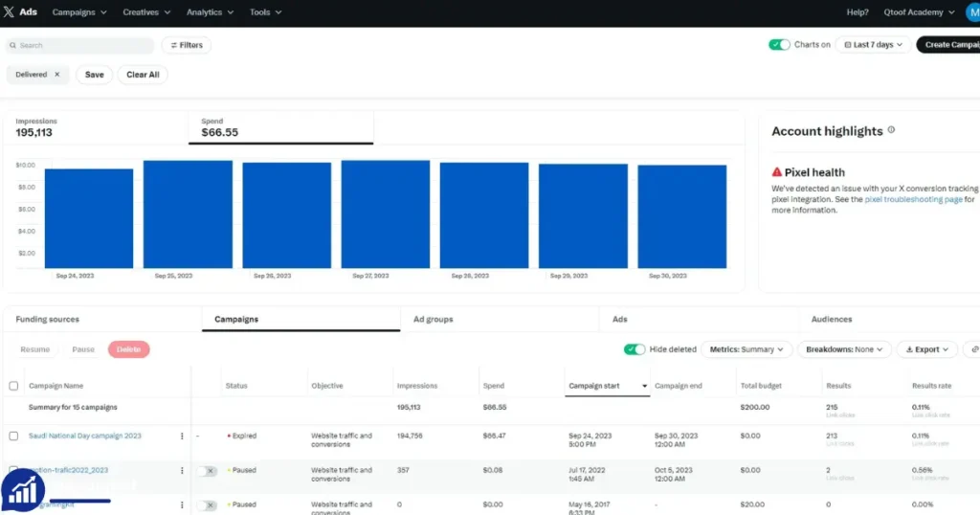The image size is (980, 515).
Task: Open the Analytics menu
Action: (x=210, y=11)
